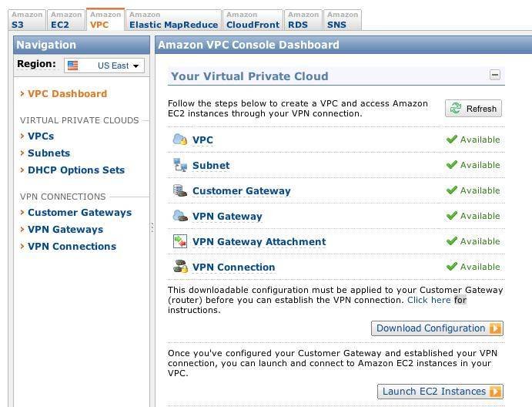Click the green checkmark beside VPC status
This screenshot has height=407, width=532.
click(451, 140)
